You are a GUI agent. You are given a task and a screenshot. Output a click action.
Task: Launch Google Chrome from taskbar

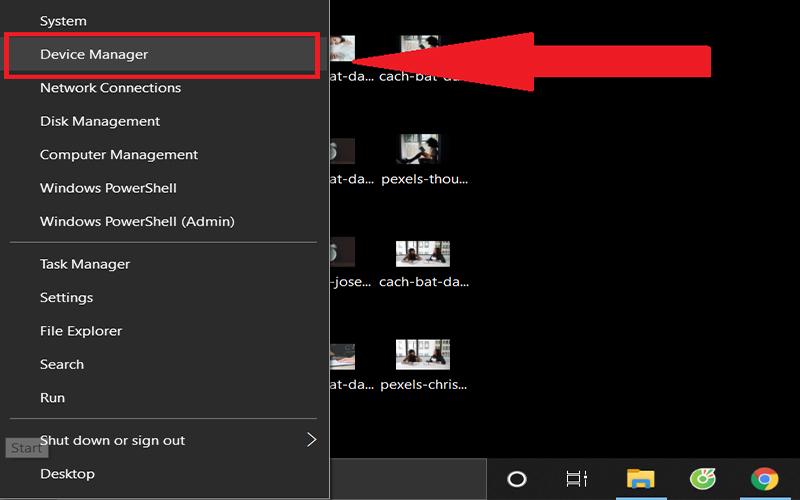pyautogui.click(x=764, y=479)
